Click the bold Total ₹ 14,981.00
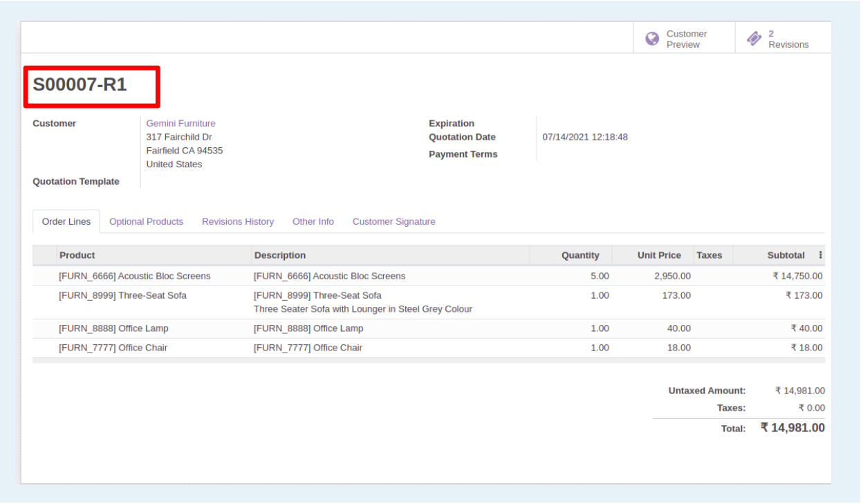 792,428
